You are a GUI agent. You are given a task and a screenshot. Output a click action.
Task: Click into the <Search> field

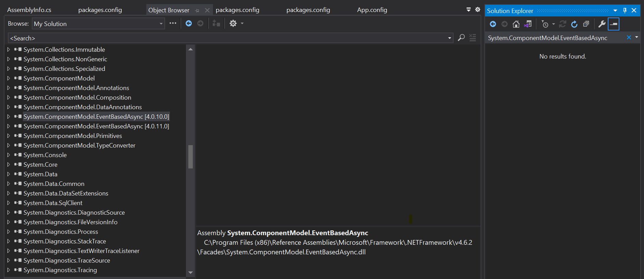(x=227, y=38)
